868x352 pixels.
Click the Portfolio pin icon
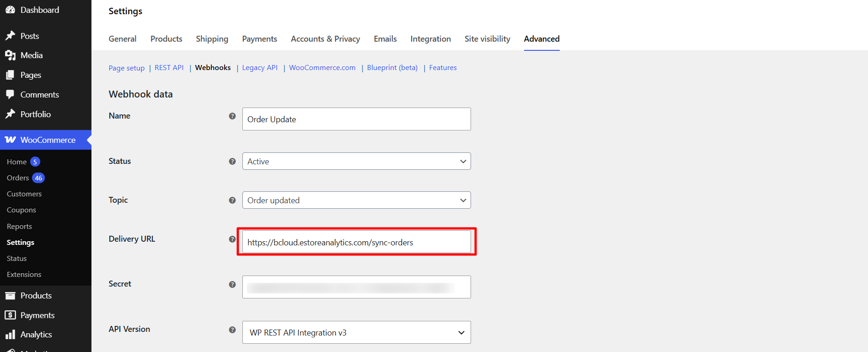pos(10,114)
